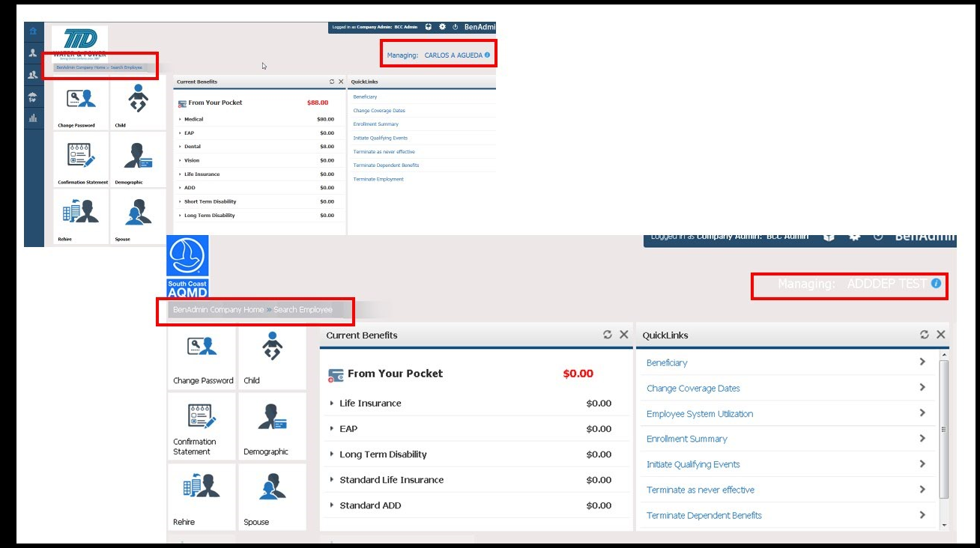The height and width of the screenshot is (548, 980).
Task: Expand the Standard Life Insurance row
Action: pos(391,480)
